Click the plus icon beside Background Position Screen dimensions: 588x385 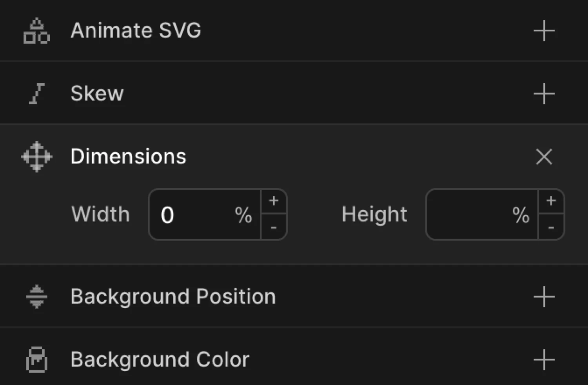(x=544, y=297)
